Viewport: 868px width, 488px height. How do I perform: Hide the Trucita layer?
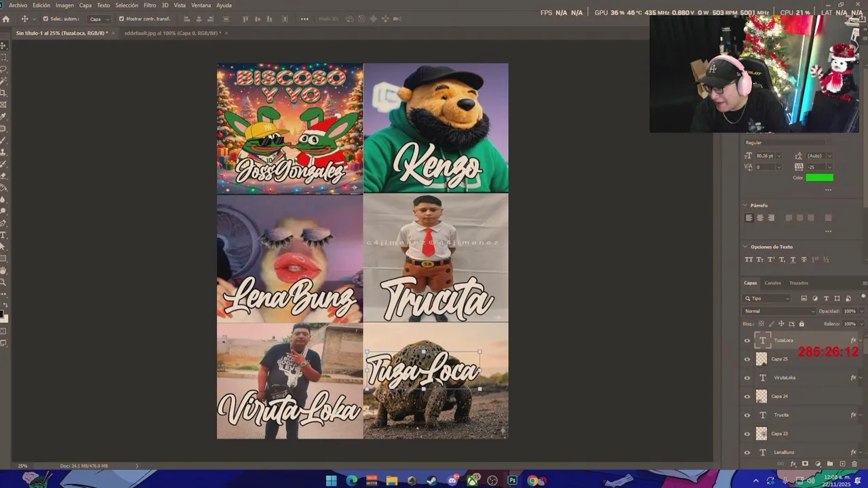pyautogui.click(x=747, y=415)
